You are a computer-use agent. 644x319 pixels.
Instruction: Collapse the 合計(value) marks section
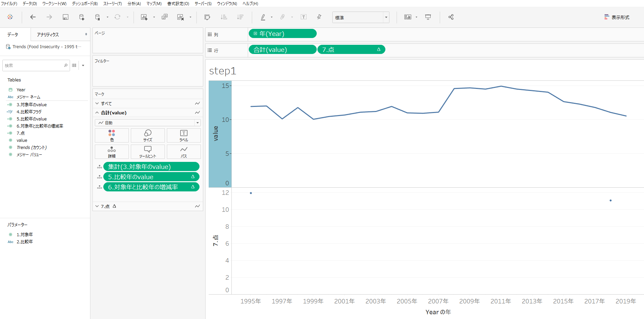pos(97,113)
